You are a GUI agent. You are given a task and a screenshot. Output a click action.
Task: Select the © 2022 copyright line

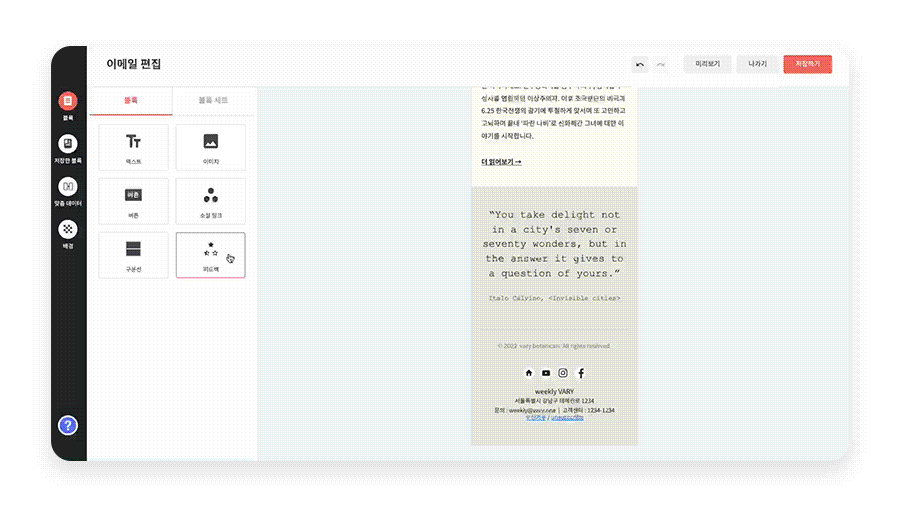(554, 346)
